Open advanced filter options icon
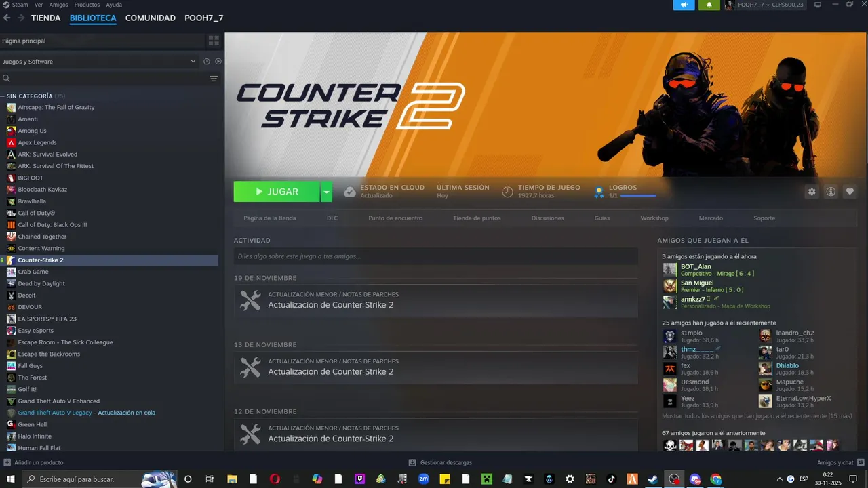The width and height of the screenshot is (868, 488). click(x=214, y=79)
